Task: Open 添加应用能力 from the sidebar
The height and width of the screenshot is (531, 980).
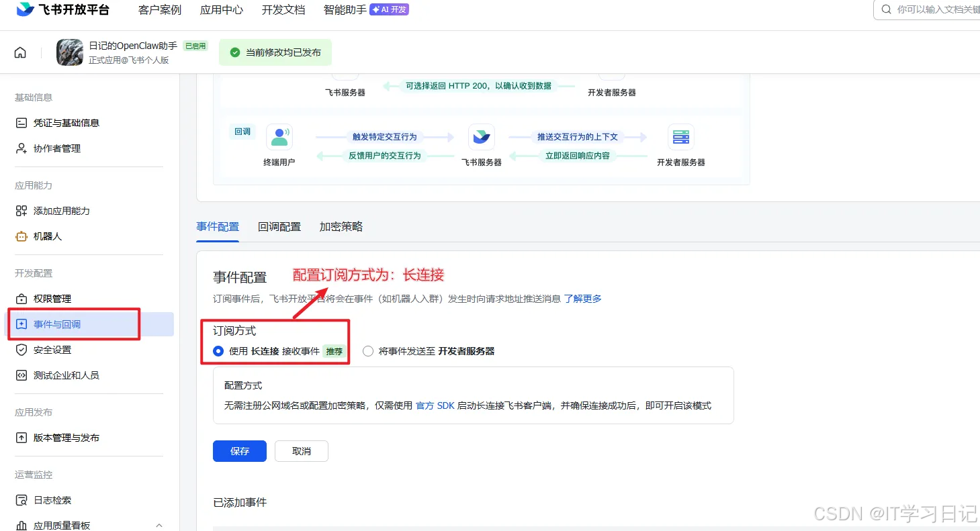Action: 21,210
